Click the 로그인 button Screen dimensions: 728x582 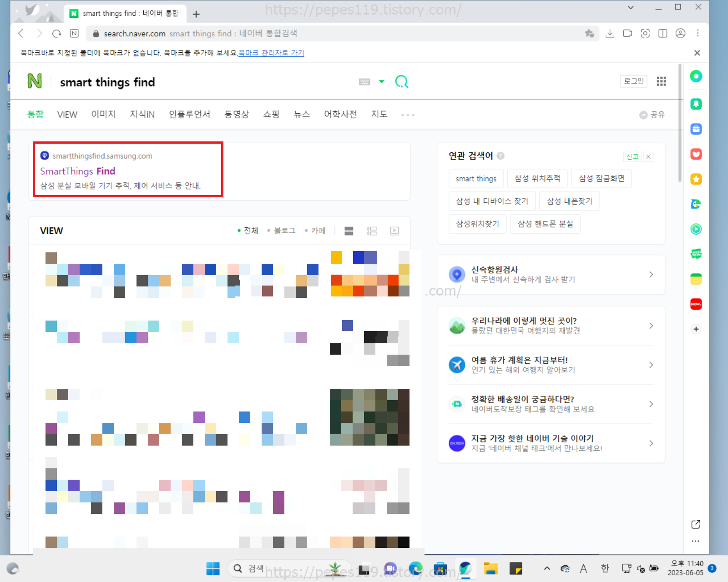tap(633, 81)
